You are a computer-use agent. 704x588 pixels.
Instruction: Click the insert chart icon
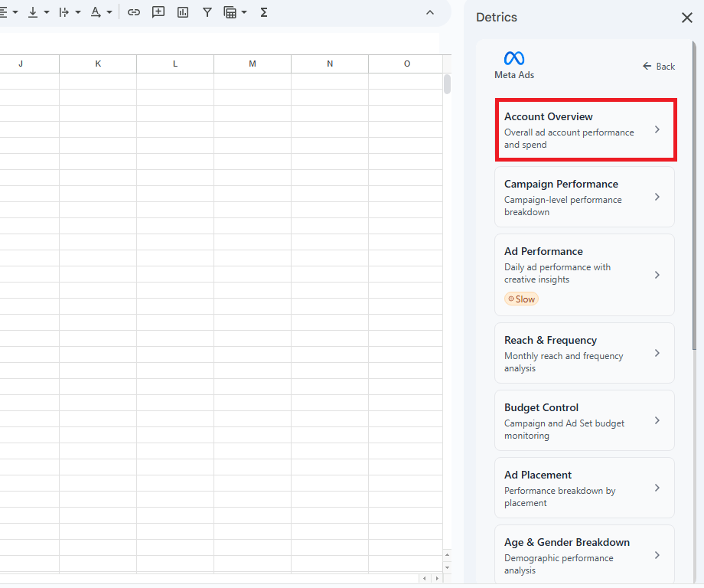click(x=183, y=12)
